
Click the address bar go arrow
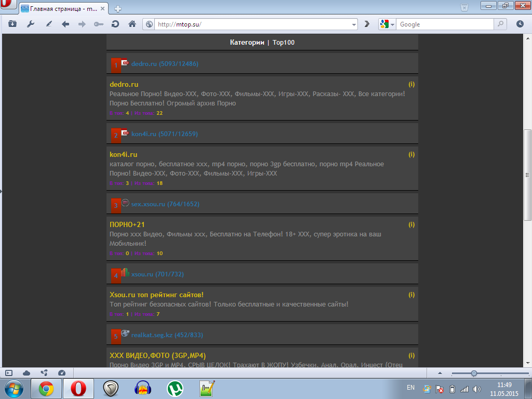(367, 24)
